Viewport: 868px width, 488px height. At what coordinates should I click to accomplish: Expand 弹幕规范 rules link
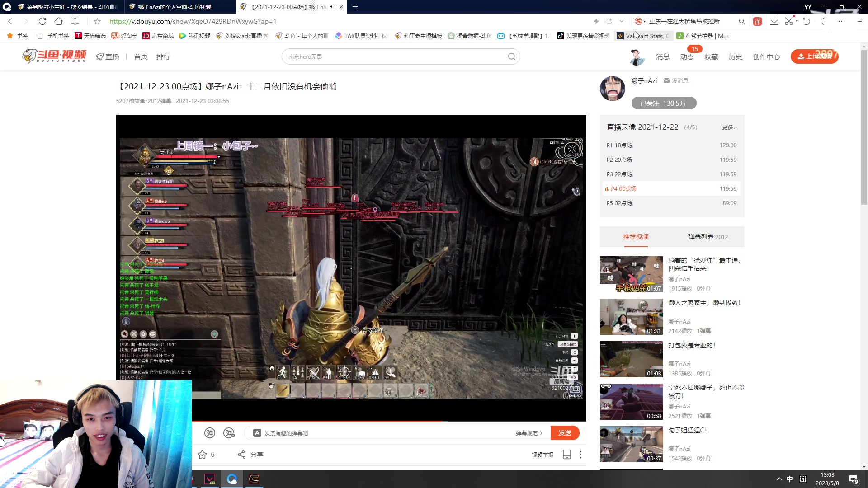coord(529,433)
